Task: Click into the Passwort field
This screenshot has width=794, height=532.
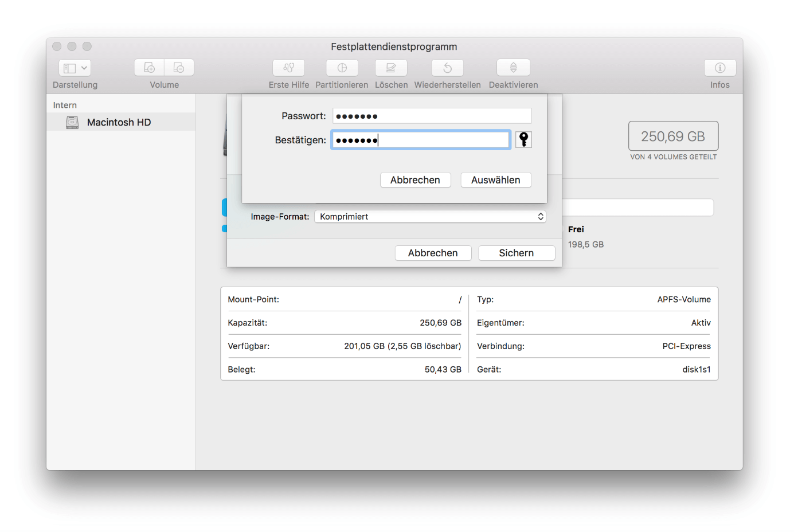Action: pyautogui.click(x=432, y=116)
